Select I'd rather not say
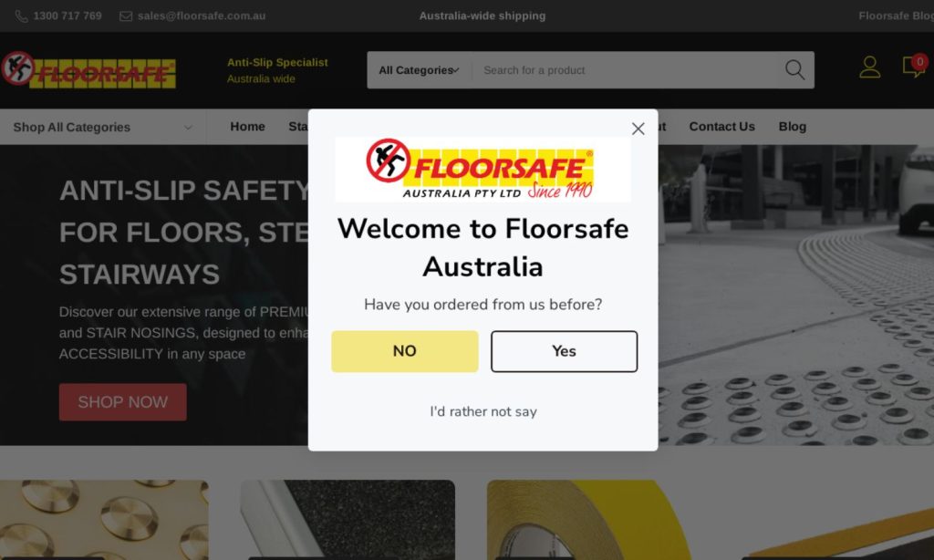The height and width of the screenshot is (560, 934). click(x=483, y=411)
